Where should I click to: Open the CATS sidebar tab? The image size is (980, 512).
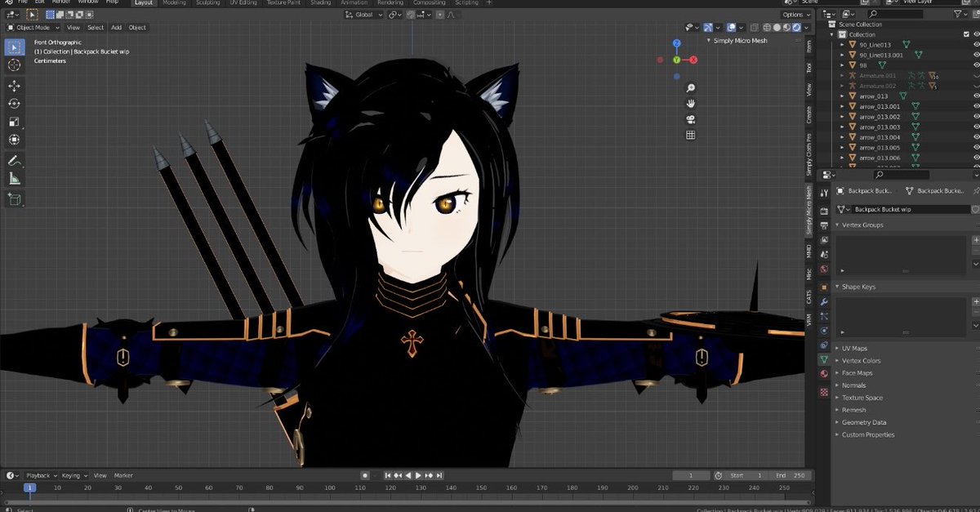[x=809, y=297]
